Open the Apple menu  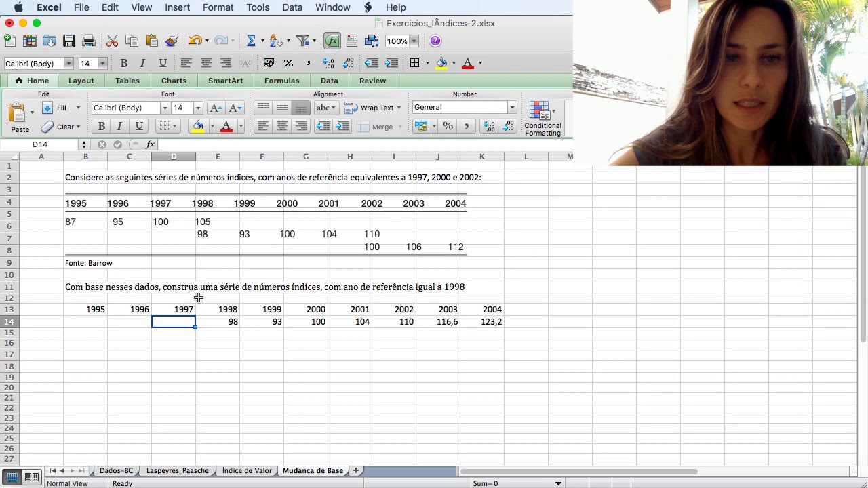click(x=18, y=7)
